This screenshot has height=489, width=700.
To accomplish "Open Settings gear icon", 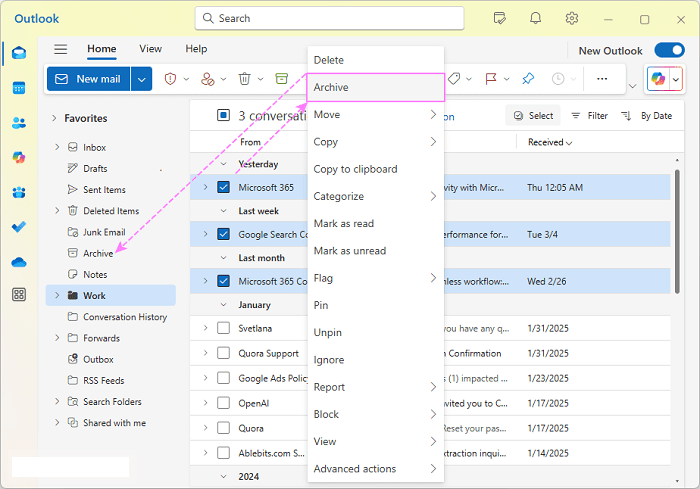I will coord(571,18).
